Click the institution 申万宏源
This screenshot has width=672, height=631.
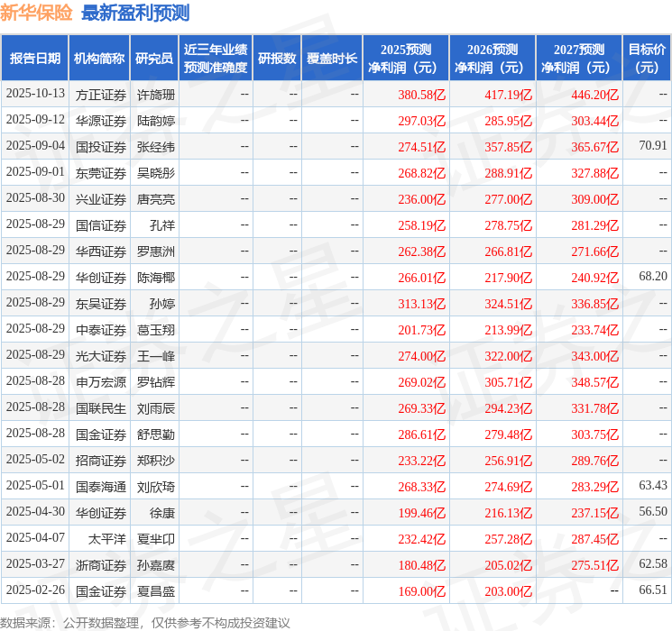point(101,382)
